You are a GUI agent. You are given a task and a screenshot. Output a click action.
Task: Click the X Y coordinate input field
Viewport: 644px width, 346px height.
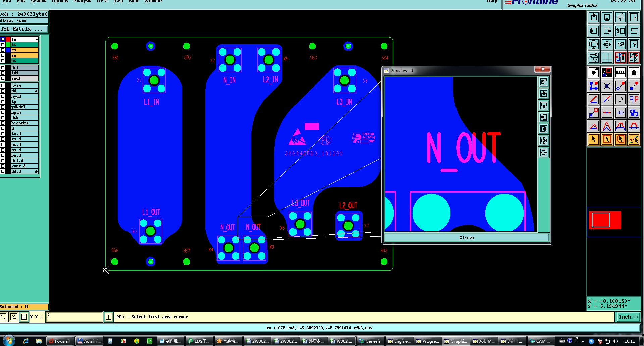coord(74,317)
